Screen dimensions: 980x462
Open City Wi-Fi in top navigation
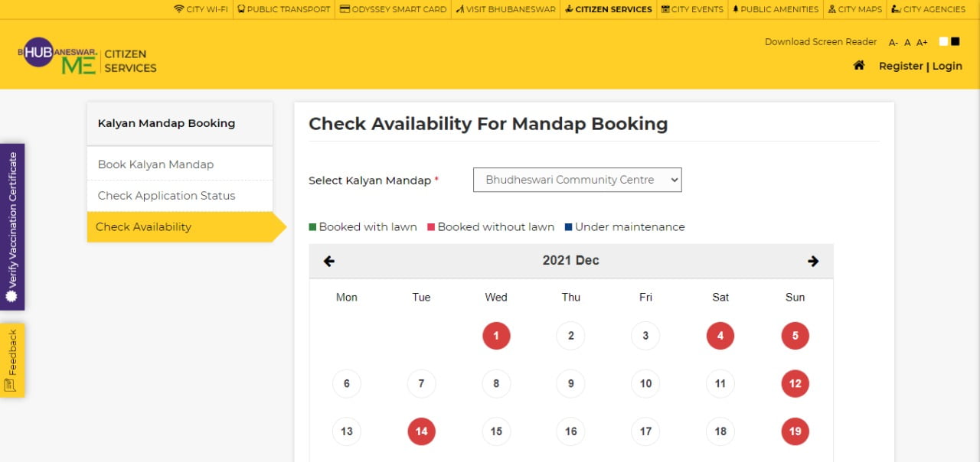click(x=201, y=9)
